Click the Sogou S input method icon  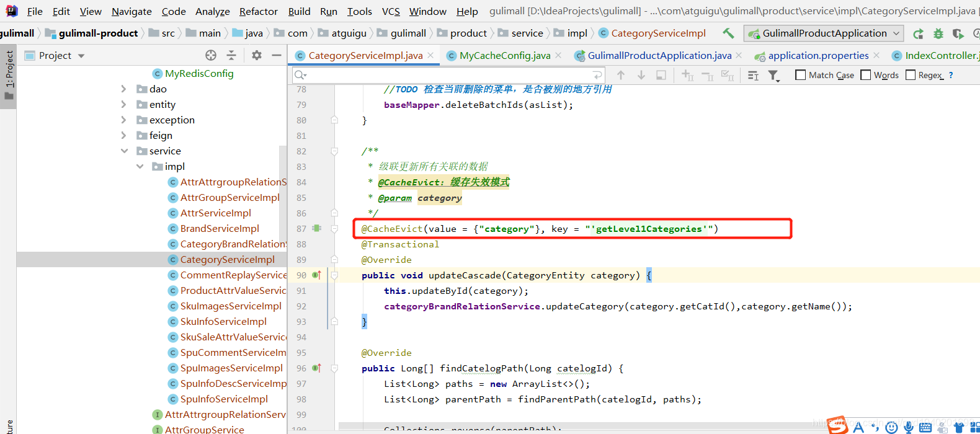(837, 425)
